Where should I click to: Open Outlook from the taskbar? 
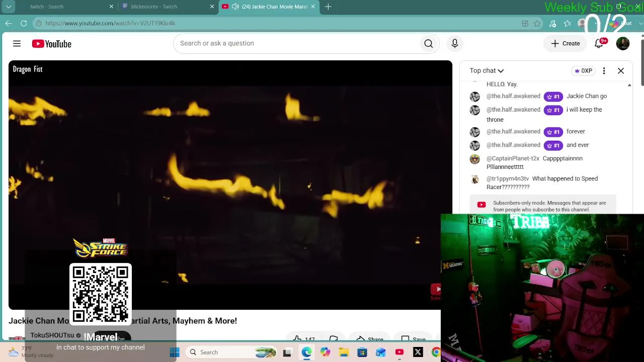coord(381,352)
